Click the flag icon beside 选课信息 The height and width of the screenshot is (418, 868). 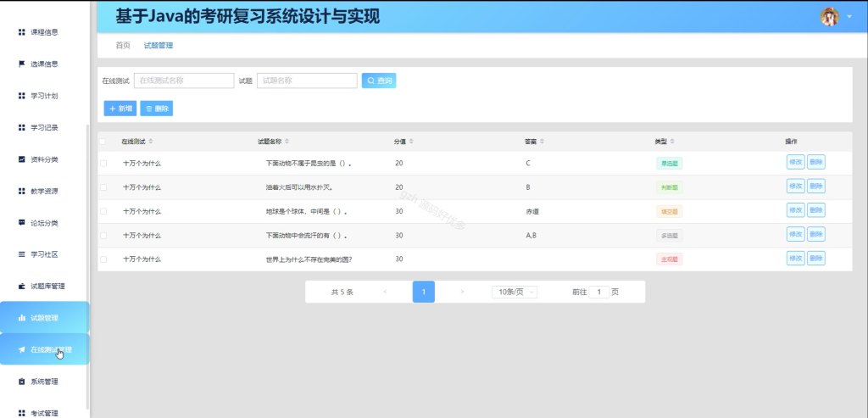(x=21, y=64)
